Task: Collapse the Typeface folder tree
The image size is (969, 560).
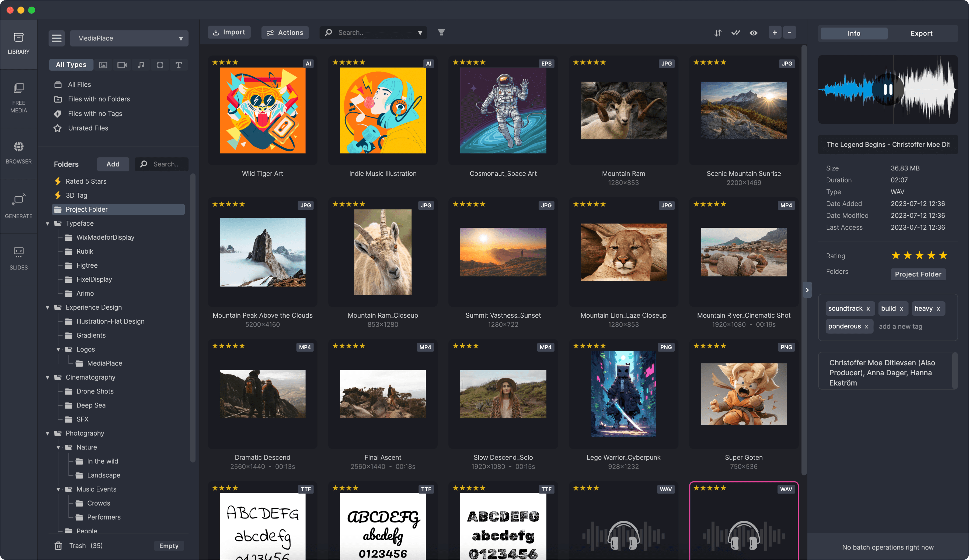Action: tap(48, 224)
